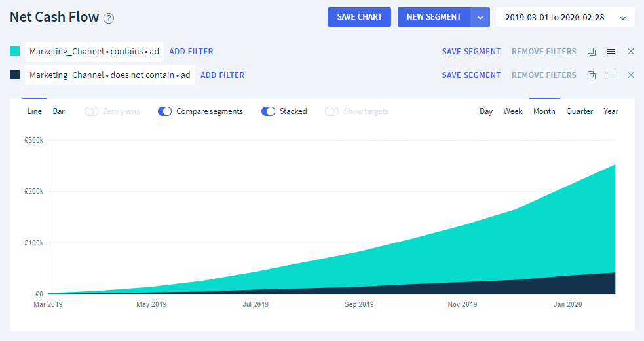Toggle the Compare segments switch
Screen dimensions: 644x341
[164, 111]
